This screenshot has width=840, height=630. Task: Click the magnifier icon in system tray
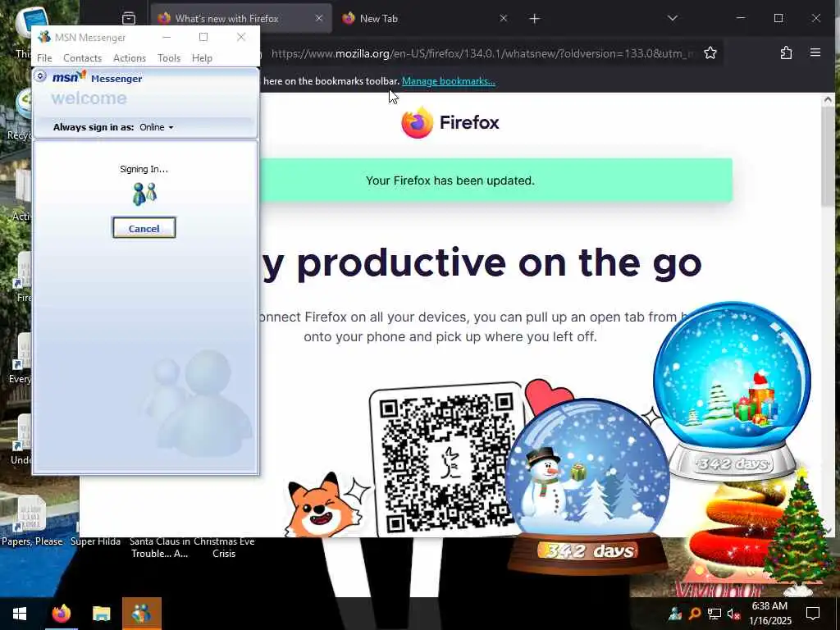(695, 614)
